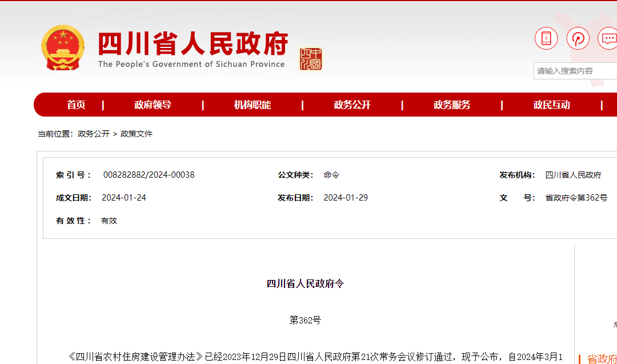Click the national emblem logo
Screen dimensions: 617x364
tap(62, 48)
